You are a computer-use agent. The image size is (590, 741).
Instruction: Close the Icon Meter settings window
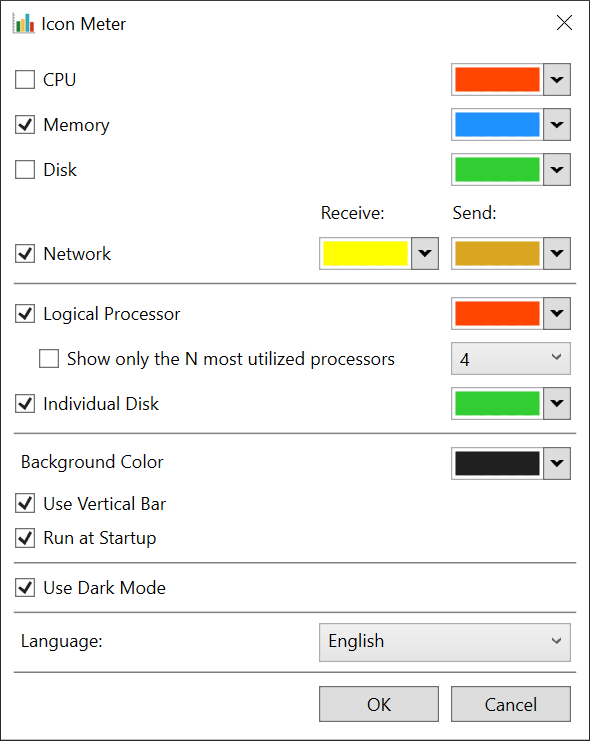(x=564, y=22)
